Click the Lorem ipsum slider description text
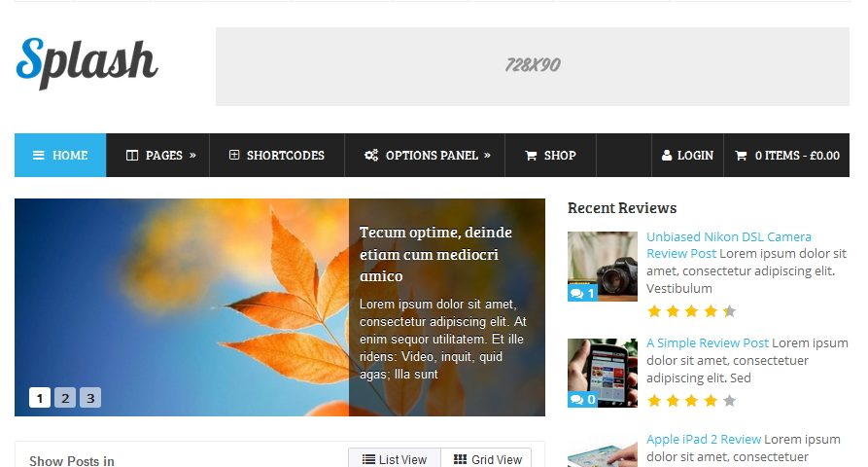Image resolution: width=868 pixels, height=467 pixels. (x=443, y=339)
